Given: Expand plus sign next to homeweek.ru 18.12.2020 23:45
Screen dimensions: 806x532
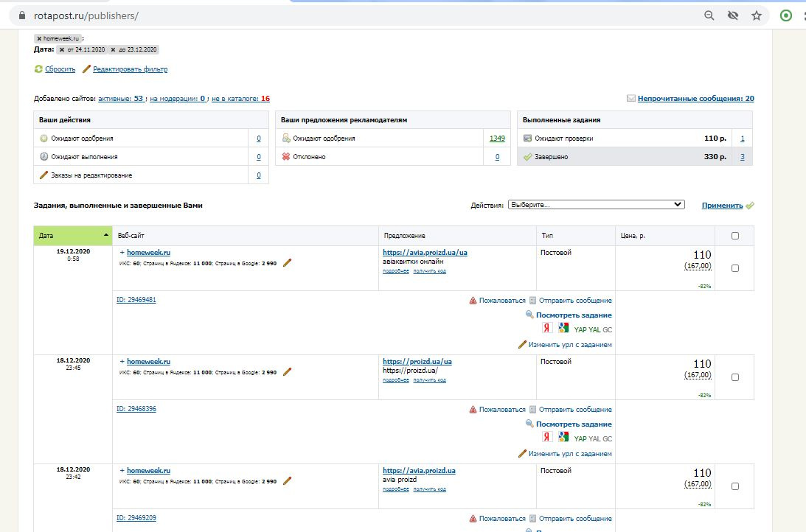Looking at the screenshot, I should tap(122, 361).
